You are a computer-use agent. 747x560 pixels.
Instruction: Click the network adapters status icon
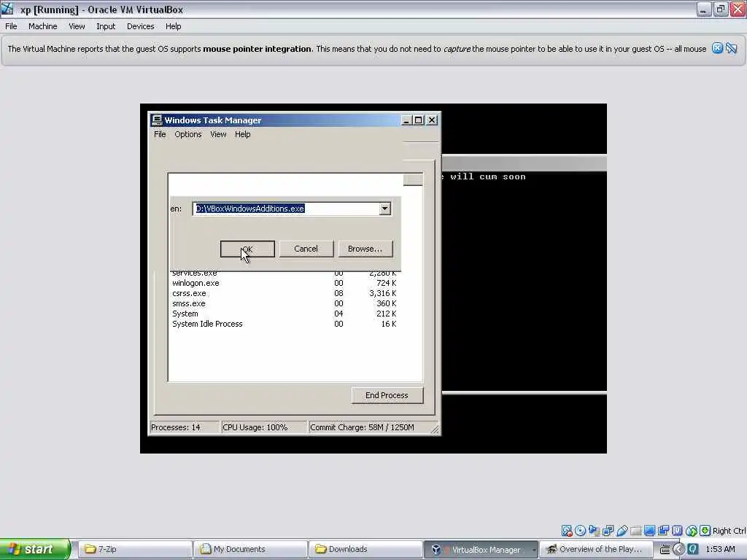tap(608, 531)
